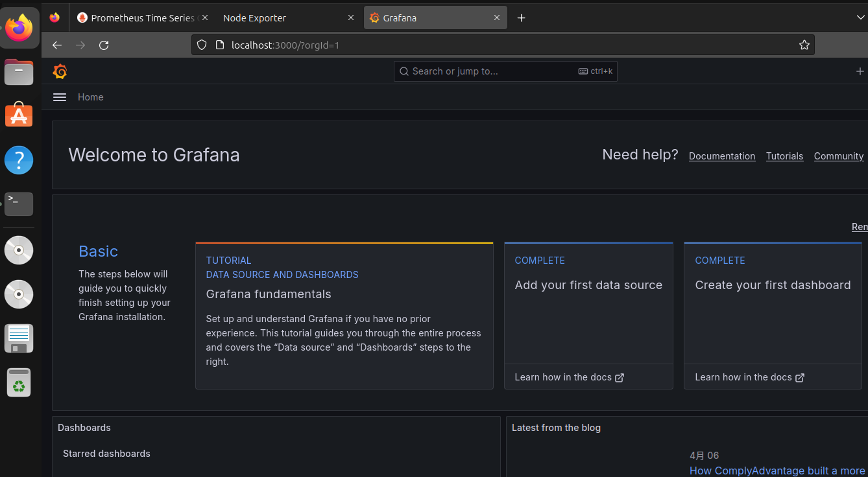Open Trash from the Ubuntu dock
Image resolution: width=868 pixels, height=477 pixels.
19,382
